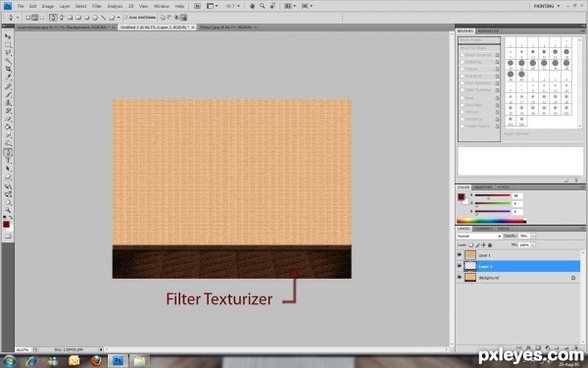Select the Horizontal Type tool
Image resolution: width=588 pixels, height=368 pixels.
point(8,161)
